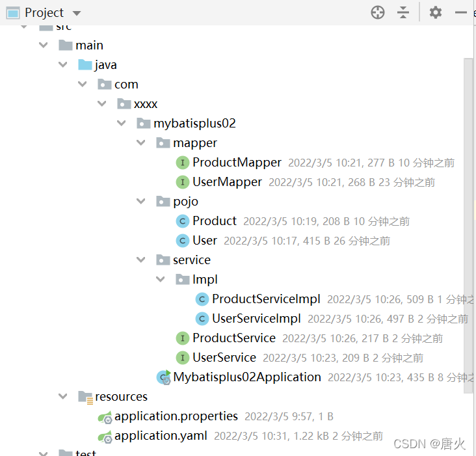Click the java source root folder icon
This screenshot has height=456, width=476.
[85, 64]
